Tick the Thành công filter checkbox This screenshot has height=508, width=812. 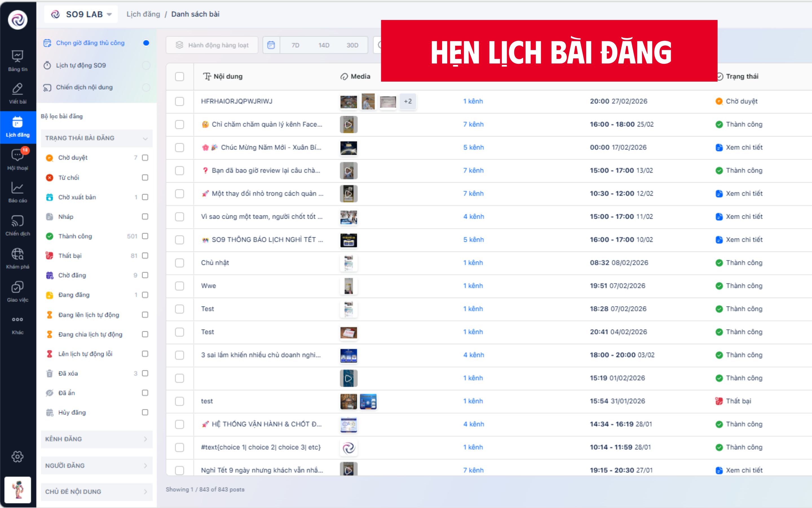point(145,236)
